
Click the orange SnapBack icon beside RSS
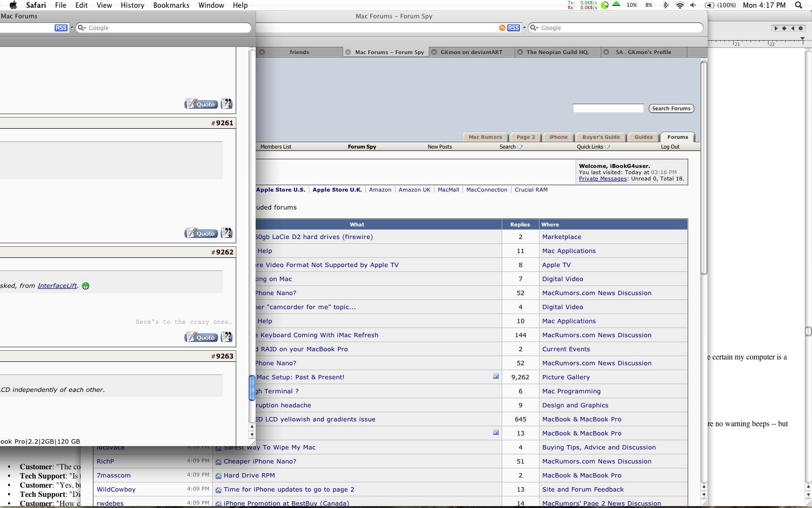coord(502,28)
